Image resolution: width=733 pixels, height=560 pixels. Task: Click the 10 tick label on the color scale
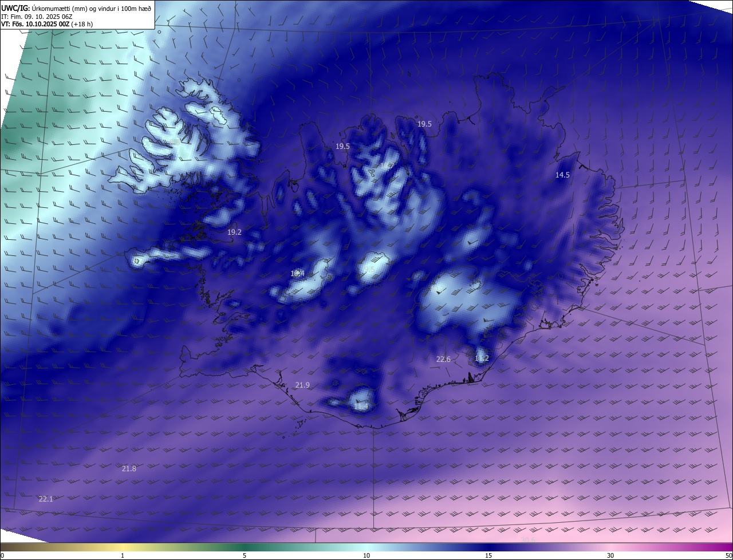pyautogui.click(x=366, y=556)
